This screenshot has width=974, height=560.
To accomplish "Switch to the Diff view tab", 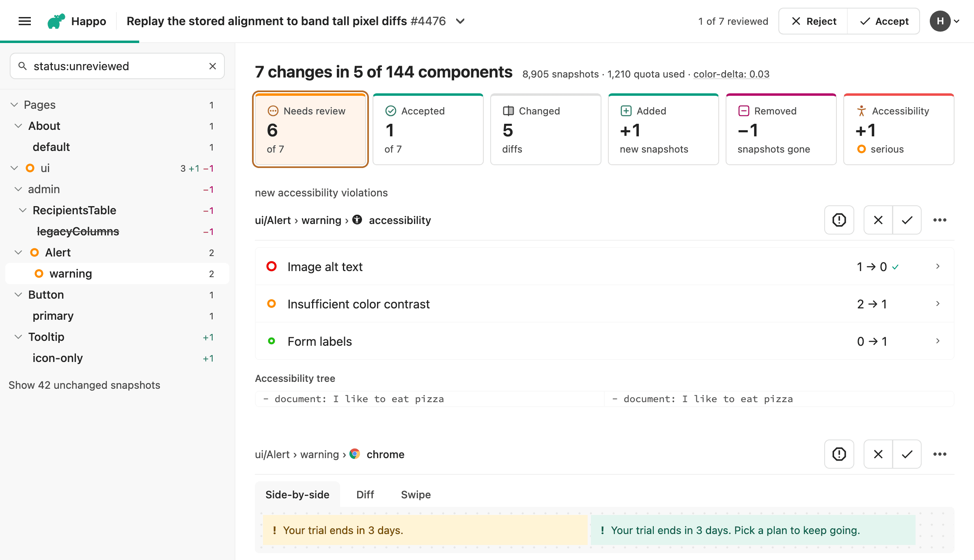I will 365,495.
